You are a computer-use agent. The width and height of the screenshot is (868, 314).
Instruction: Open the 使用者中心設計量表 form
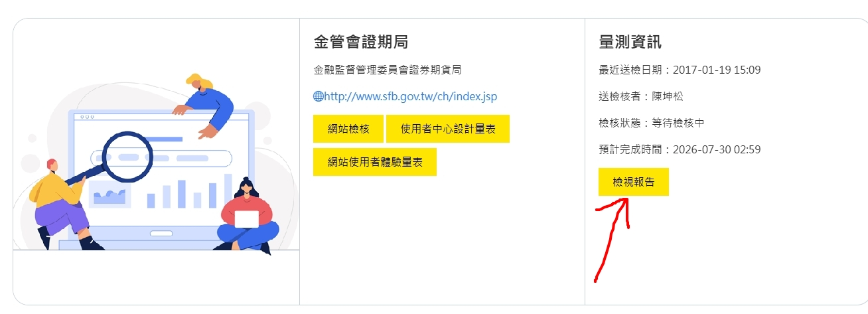pos(448,129)
